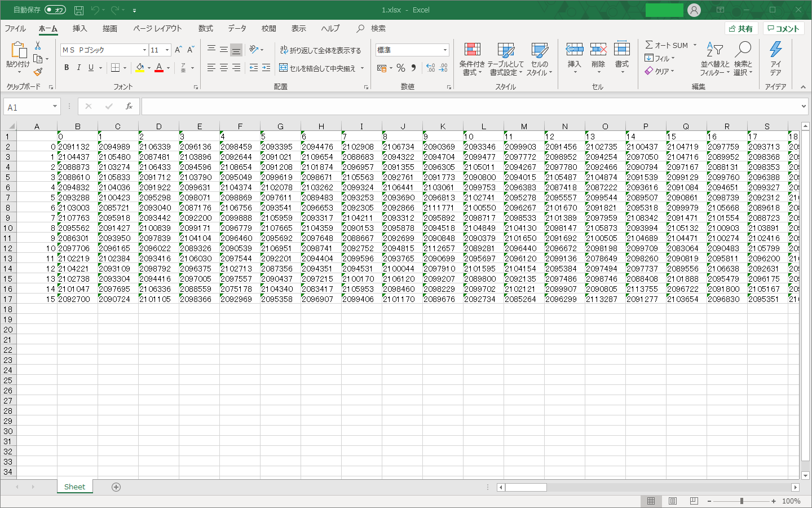
Task: Switch to the 表示 tab
Action: pyautogui.click(x=298, y=28)
